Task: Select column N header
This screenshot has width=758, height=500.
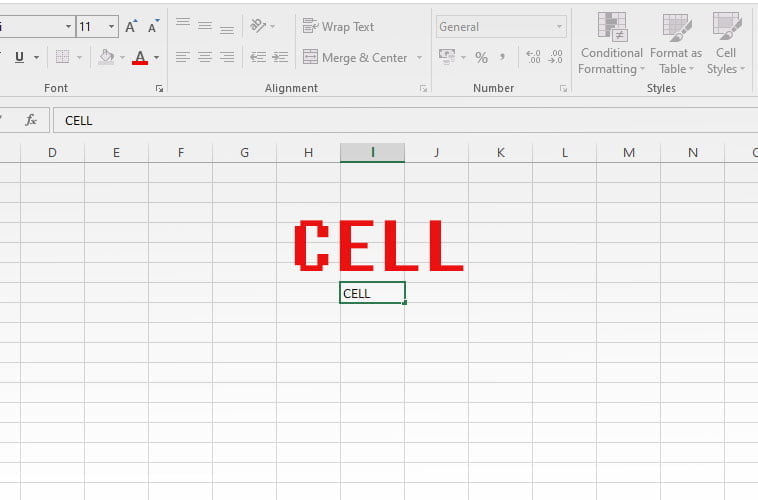Action: click(x=693, y=153)
